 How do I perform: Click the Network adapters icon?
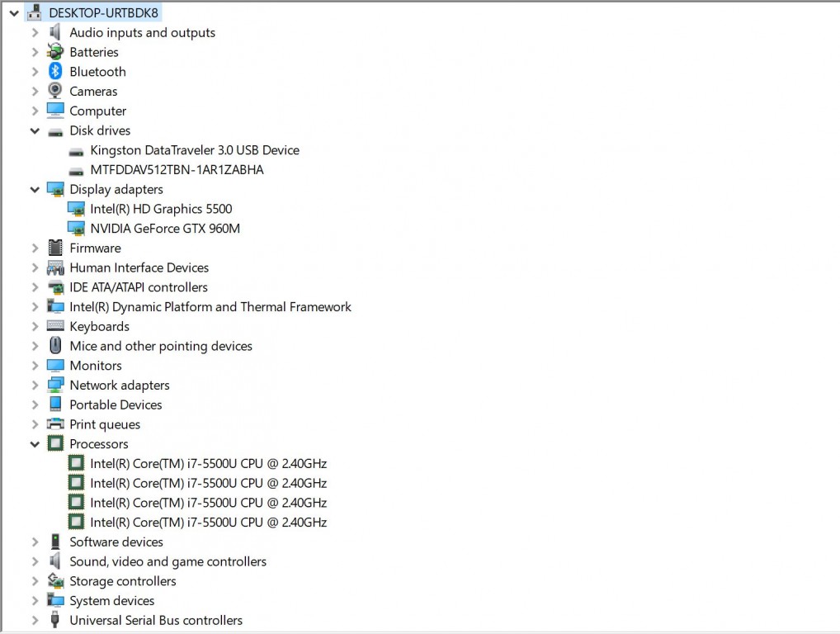[x=56, y=385]
